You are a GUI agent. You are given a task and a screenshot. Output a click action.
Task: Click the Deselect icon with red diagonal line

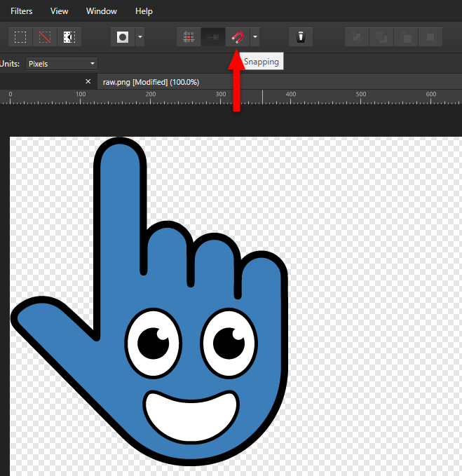[x=45, y=37]
